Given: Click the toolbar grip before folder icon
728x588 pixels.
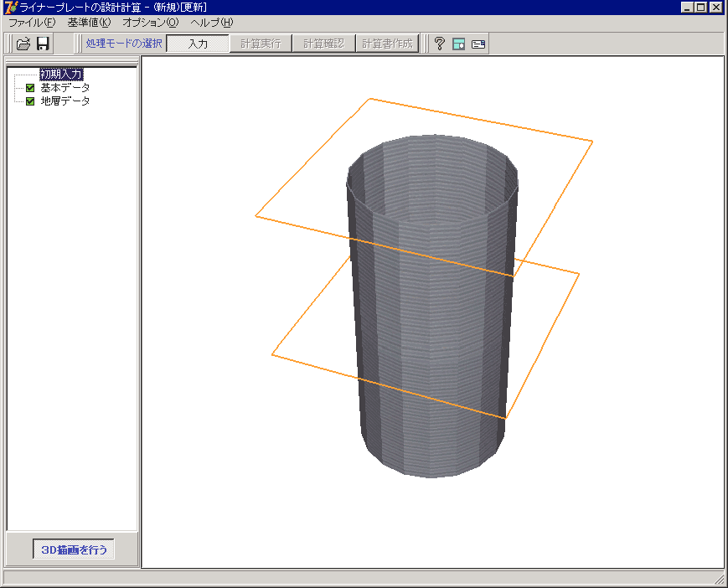Looking at the screenshot, I should tap(9, 44).
